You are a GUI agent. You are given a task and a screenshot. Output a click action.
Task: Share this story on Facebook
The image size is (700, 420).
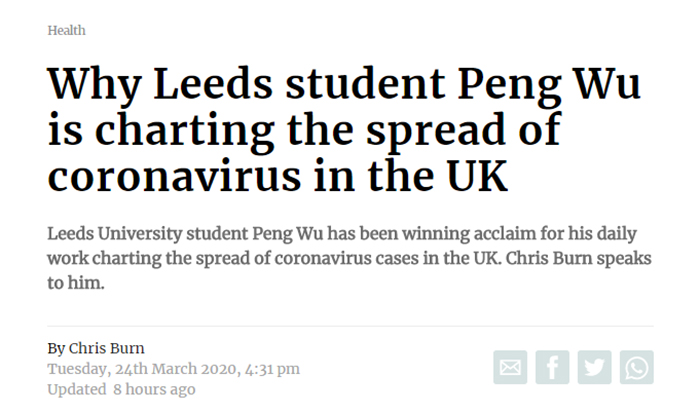(x=552, y=367)
